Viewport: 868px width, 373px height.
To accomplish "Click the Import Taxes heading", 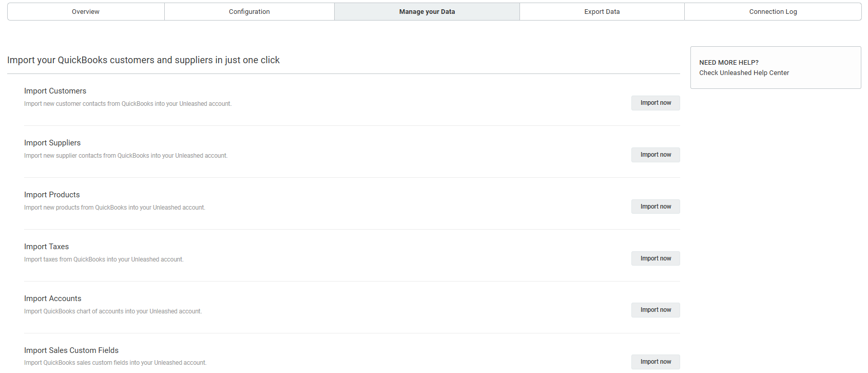I will tap(46, 247).
